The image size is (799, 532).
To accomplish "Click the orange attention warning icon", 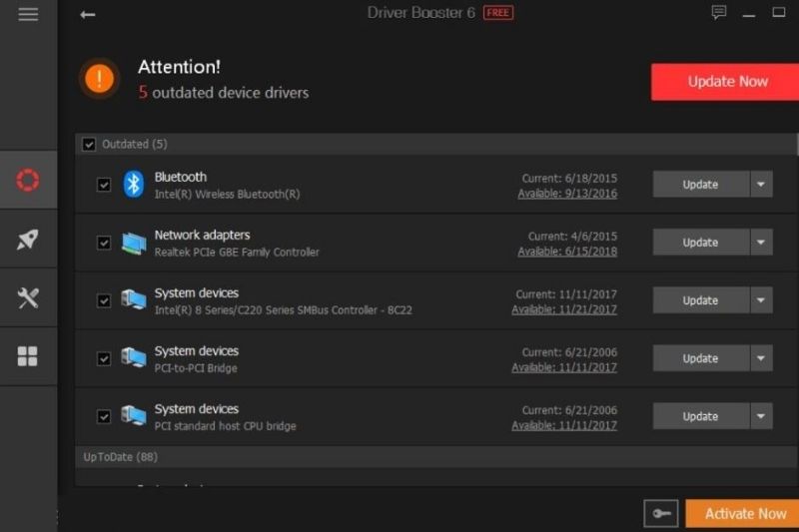I will [x=99, y=79].
